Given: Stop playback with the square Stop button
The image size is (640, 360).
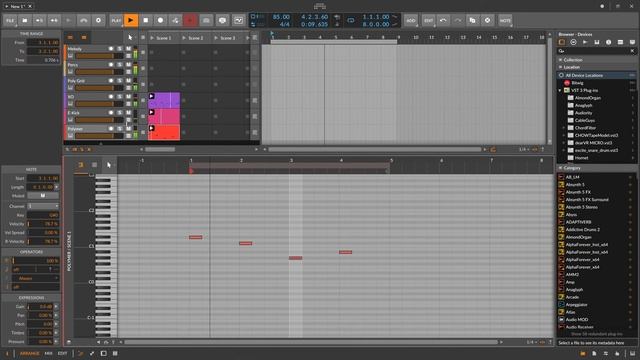Looking at the screenshot, I should (x=146, y=20).
